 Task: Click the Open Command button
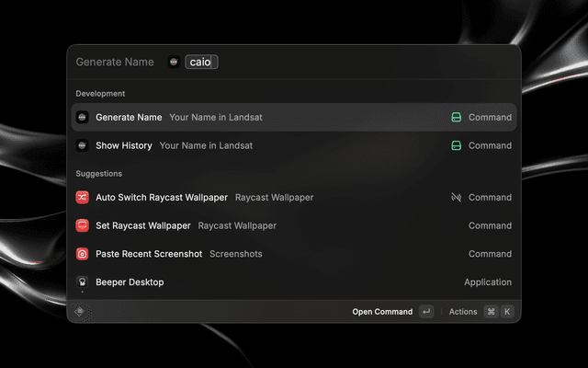click(x=392, y=312)
